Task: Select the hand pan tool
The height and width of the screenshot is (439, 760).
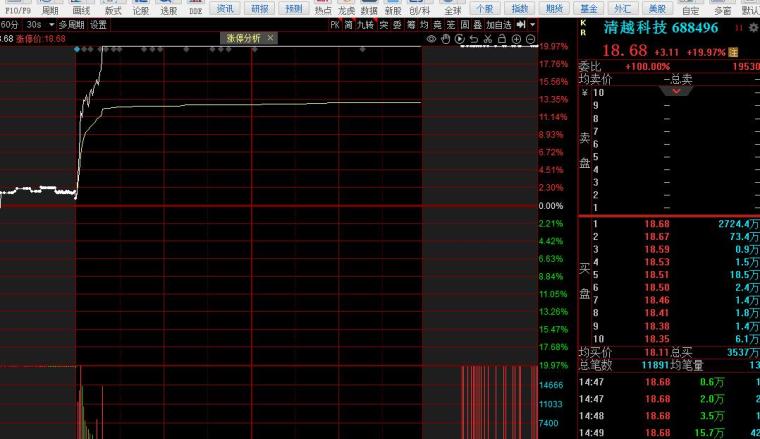Action: 445,39
